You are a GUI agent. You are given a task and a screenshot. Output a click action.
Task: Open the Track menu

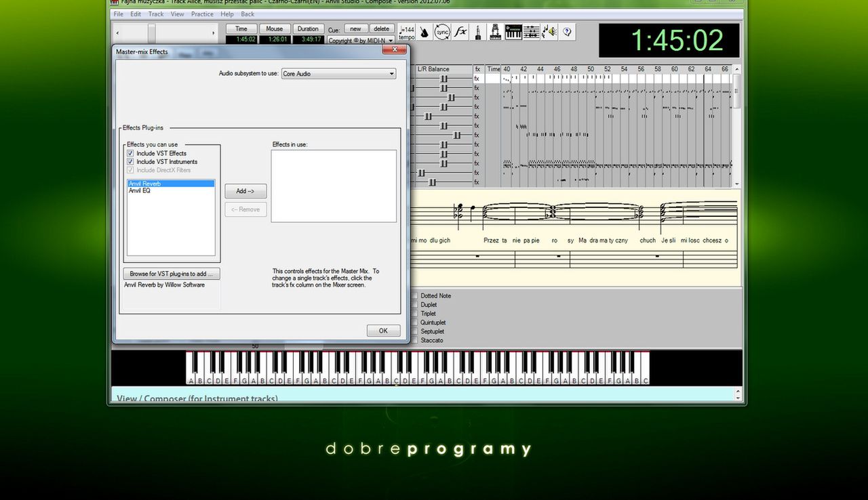pyautogui.click(x=156, y=14)
